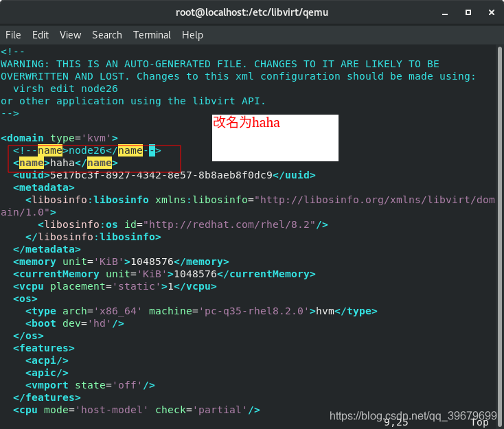Click the opening <features> tag
The image size is (504, 429).
click(x=44, y=348)
